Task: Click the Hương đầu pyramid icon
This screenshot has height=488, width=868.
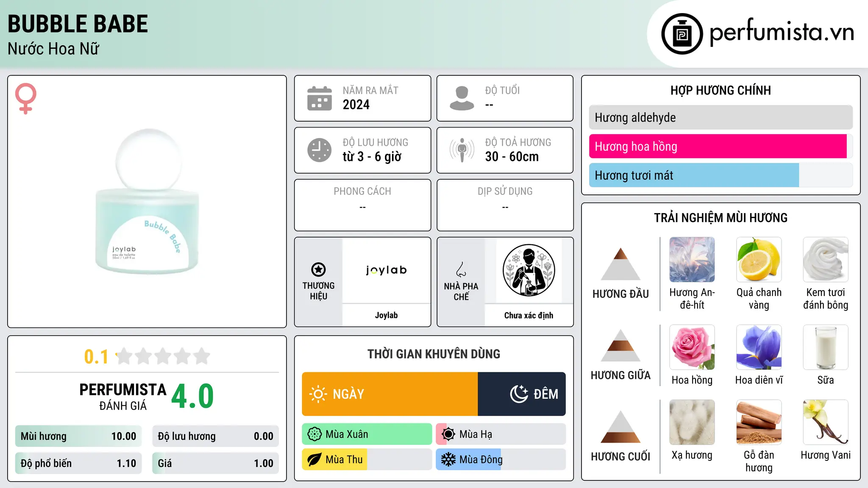Action: (620, 263)
